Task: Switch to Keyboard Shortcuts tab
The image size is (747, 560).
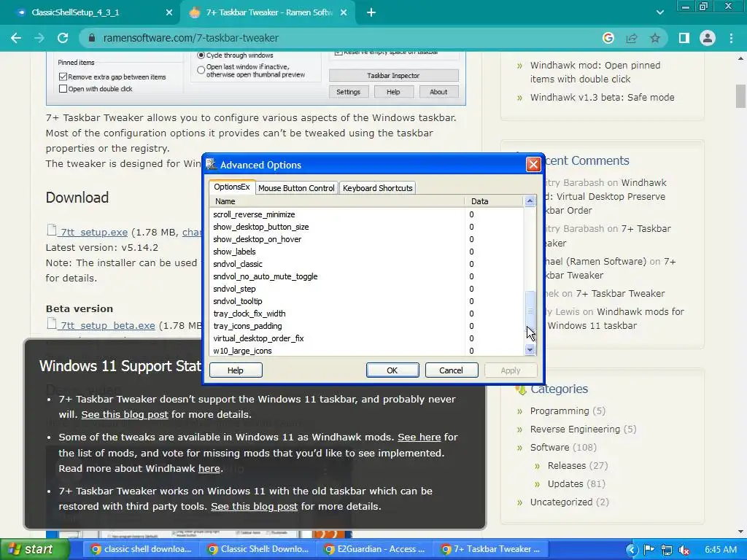Action: [377, 188]
